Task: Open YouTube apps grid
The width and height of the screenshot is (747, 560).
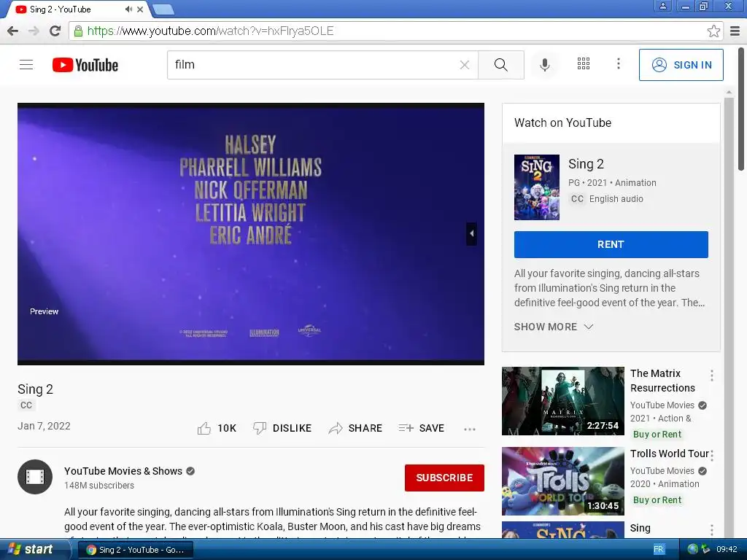Action: (x=584, y=64)
